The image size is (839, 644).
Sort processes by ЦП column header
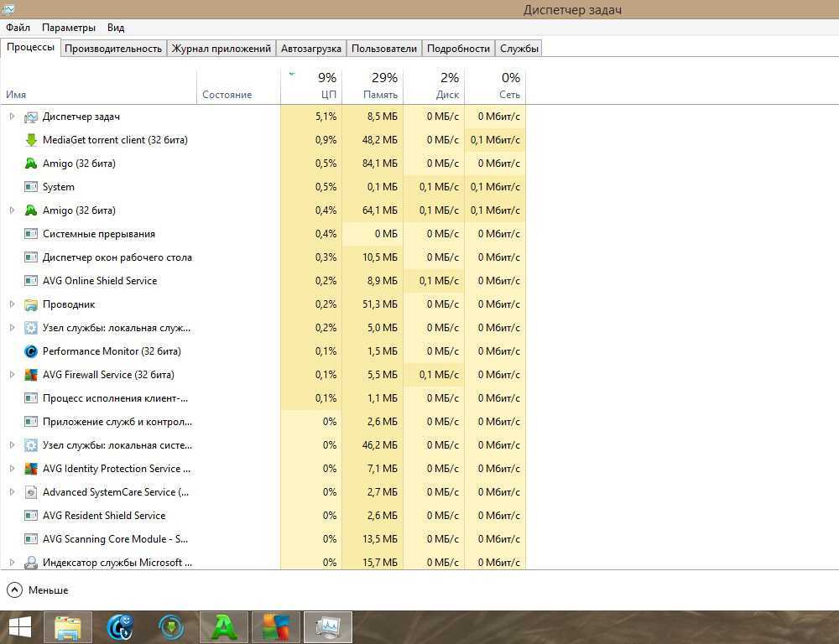[x=311, y=86]
